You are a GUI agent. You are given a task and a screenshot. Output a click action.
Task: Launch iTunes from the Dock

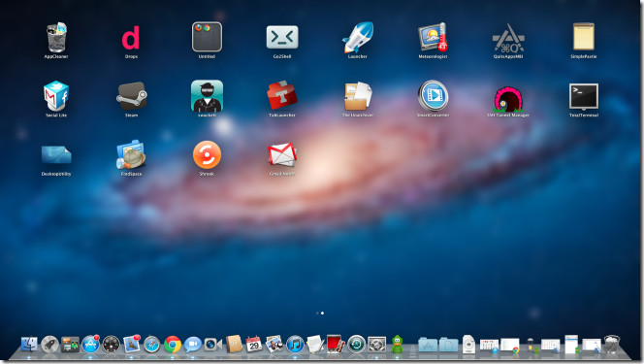point(295,345)
